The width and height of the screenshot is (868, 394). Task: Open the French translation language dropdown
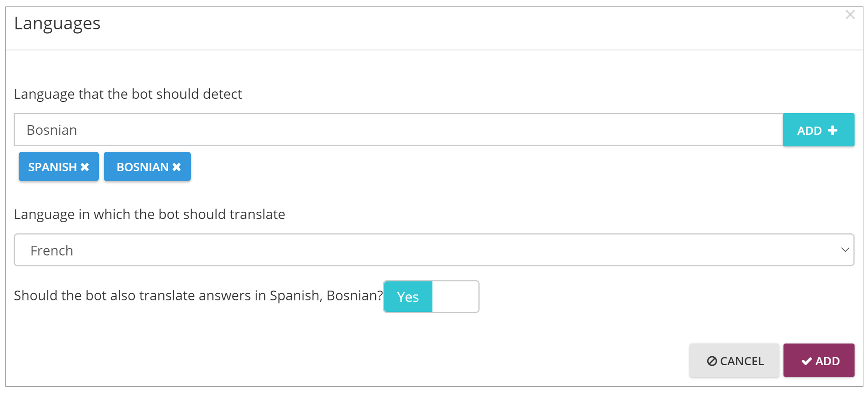434,250
